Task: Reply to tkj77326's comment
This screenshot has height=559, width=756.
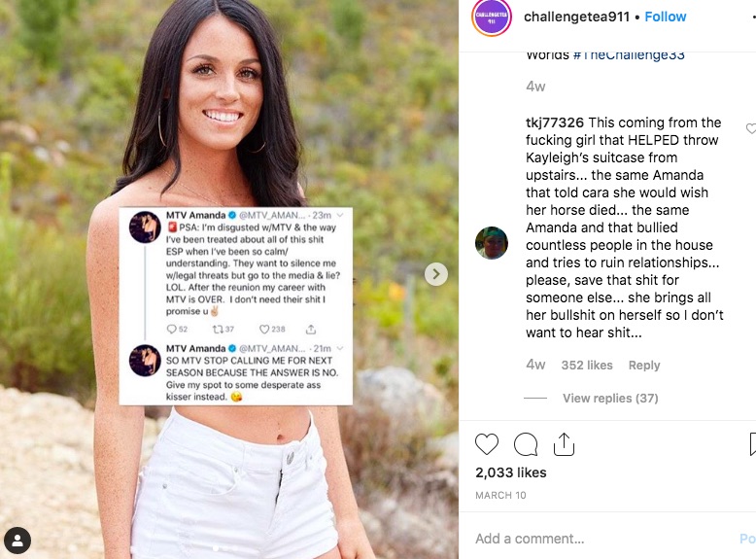Action: pos(644,366)
